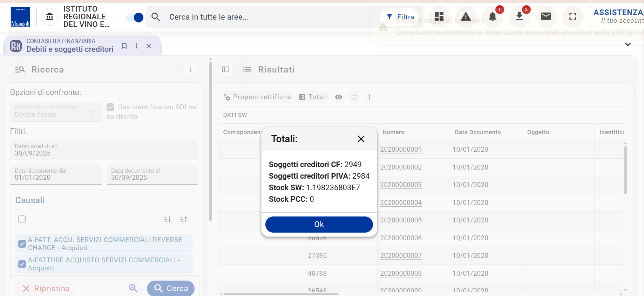Open the downloads icon in header

point(519,16)
